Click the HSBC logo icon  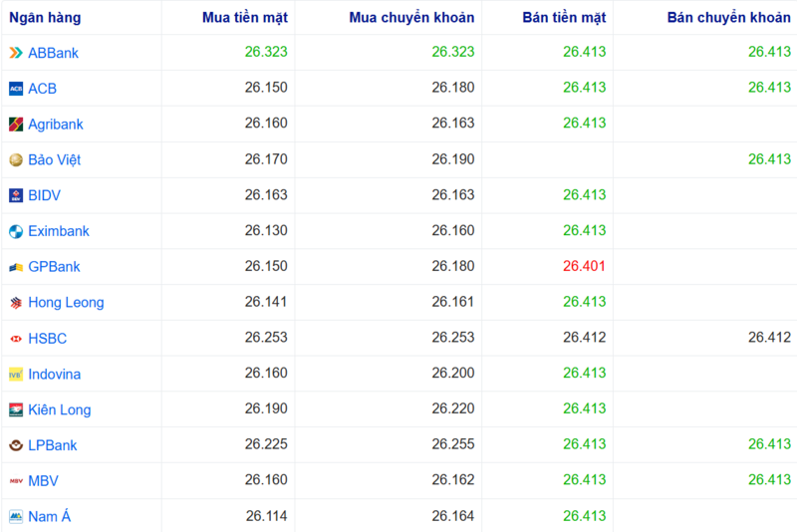click(16, 339)
